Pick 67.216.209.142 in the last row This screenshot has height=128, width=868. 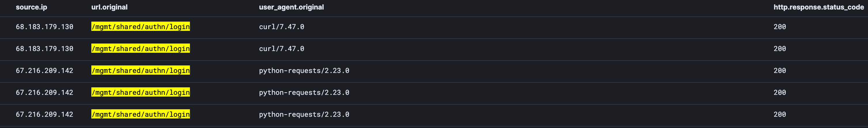(x=44, y=114)
